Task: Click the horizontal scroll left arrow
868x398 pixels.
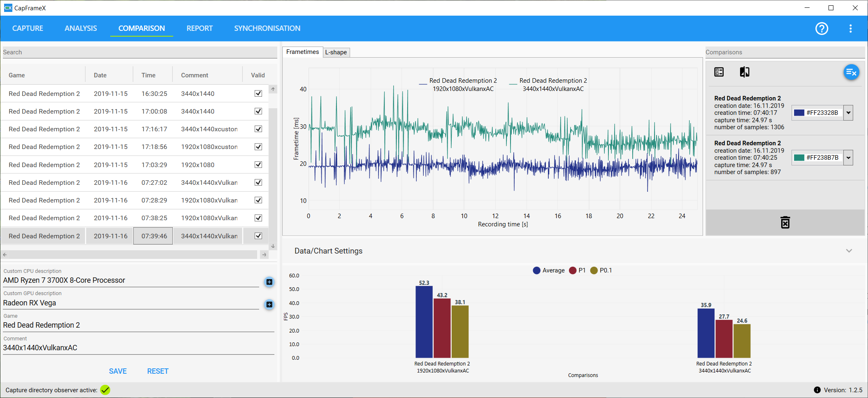Action: [5, 255]
